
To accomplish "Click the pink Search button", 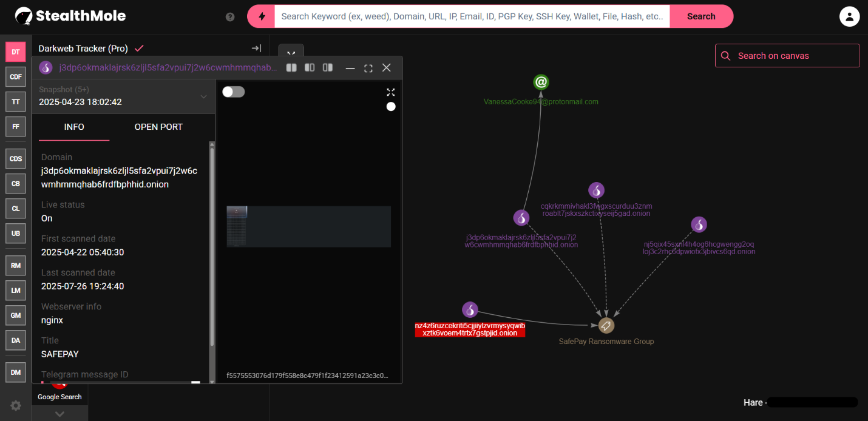I will tap(701, 16).
